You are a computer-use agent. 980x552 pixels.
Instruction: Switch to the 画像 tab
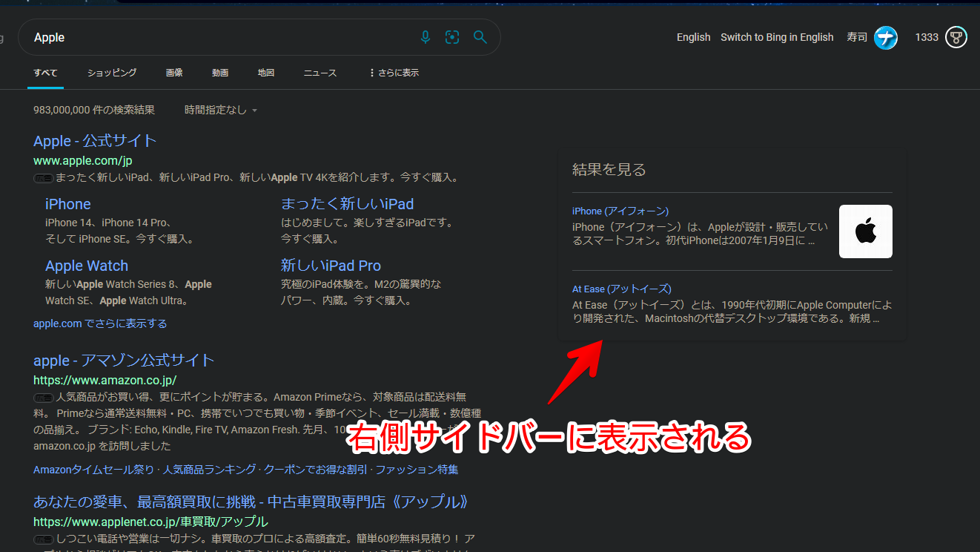point(174,73)
